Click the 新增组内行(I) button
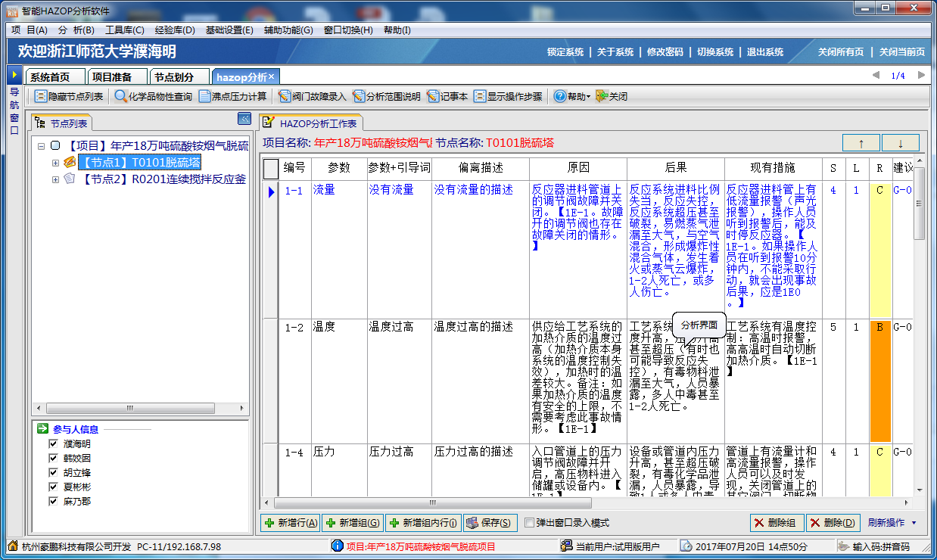Screen dimensions: 937x560 pyautogui.click(x=423, y=523)
